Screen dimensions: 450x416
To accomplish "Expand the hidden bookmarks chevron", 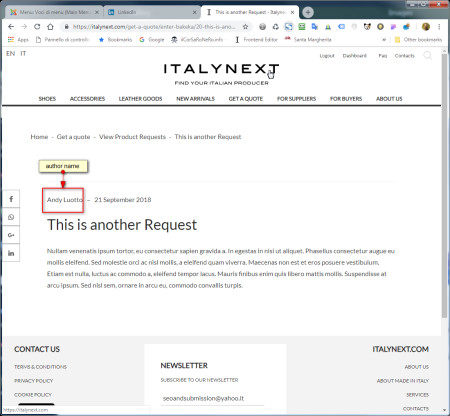I will [384, 40].
